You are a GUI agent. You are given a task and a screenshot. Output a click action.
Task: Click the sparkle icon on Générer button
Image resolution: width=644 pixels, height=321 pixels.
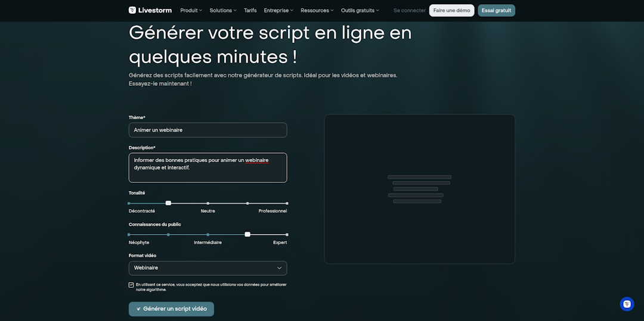(139, 309)
